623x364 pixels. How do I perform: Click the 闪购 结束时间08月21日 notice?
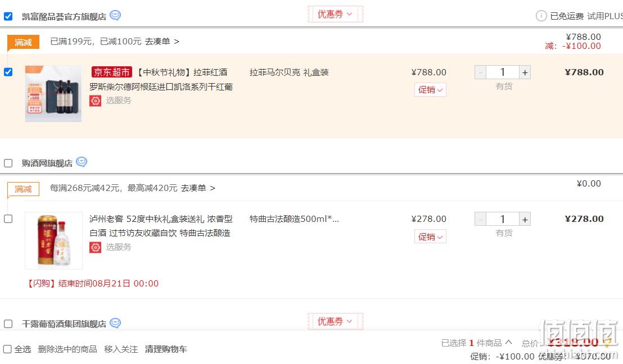tap(92, 284)
